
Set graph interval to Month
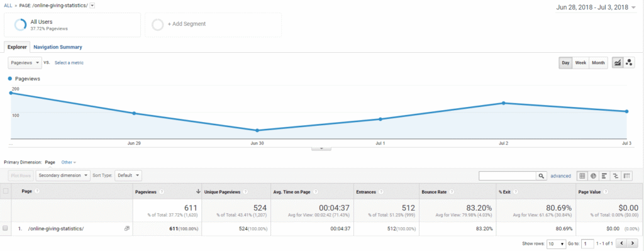598,63
